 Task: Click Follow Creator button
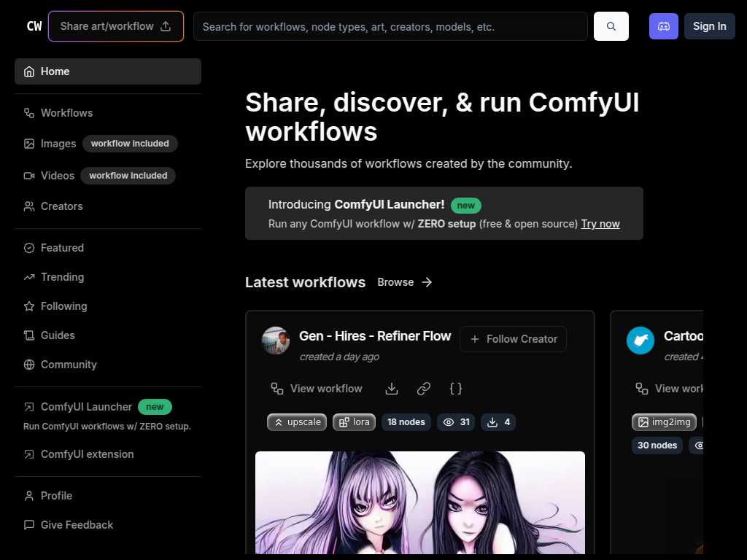pos(513,339)
